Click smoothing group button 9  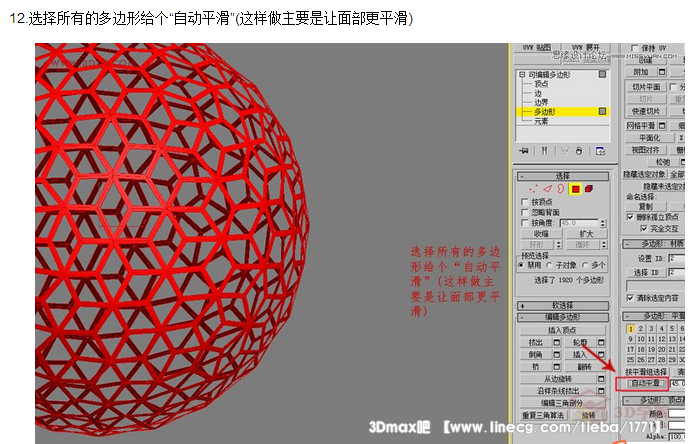[631, 339]
